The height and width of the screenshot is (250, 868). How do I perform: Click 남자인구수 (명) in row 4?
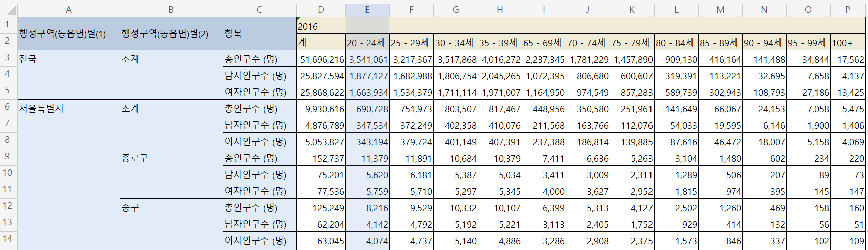[x=260, y=75]
